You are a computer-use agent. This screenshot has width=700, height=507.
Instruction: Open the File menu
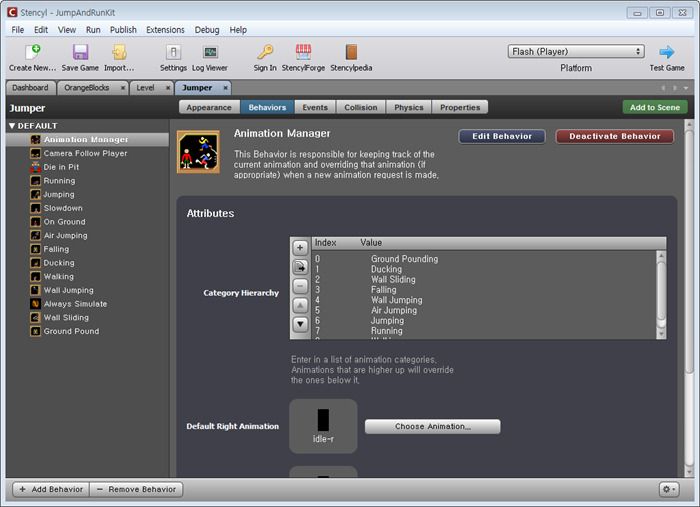[x=17, y=30]
